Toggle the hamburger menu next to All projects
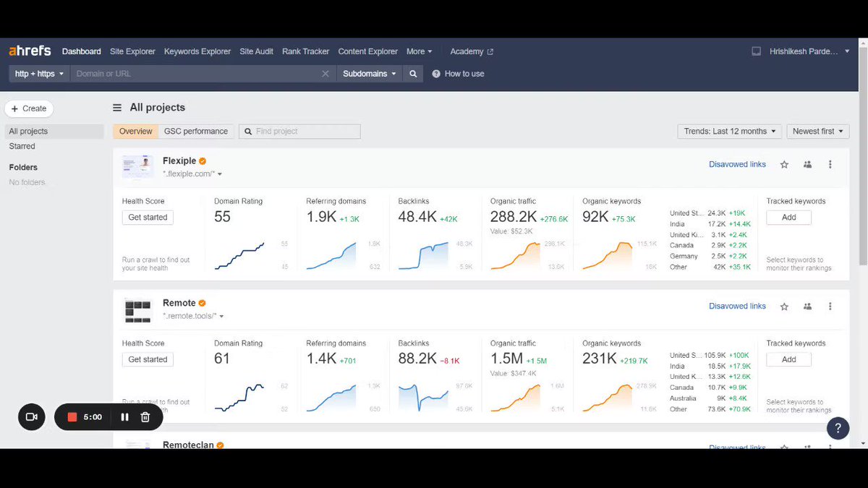Screen dimensions: 868x488 pos(117,108)
